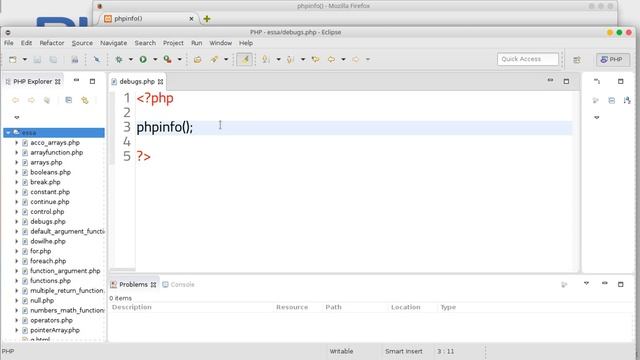Open the Run configurations dropdown arrow
640x360 pixels.
pyautogui.click(x=155, y=60)
